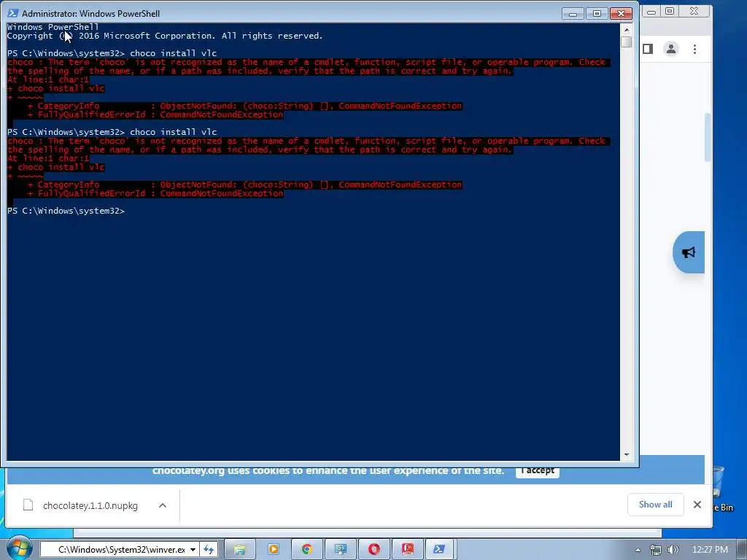Viewport: 747px width, 560px height.
Task: Show hidden system tray icons
Action: 638,550
